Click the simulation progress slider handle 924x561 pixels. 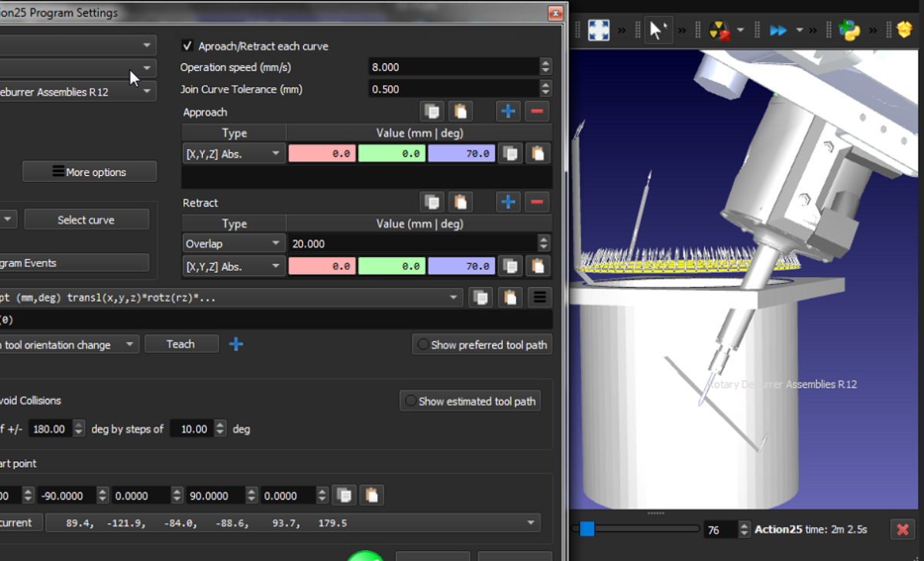[587, 529]
